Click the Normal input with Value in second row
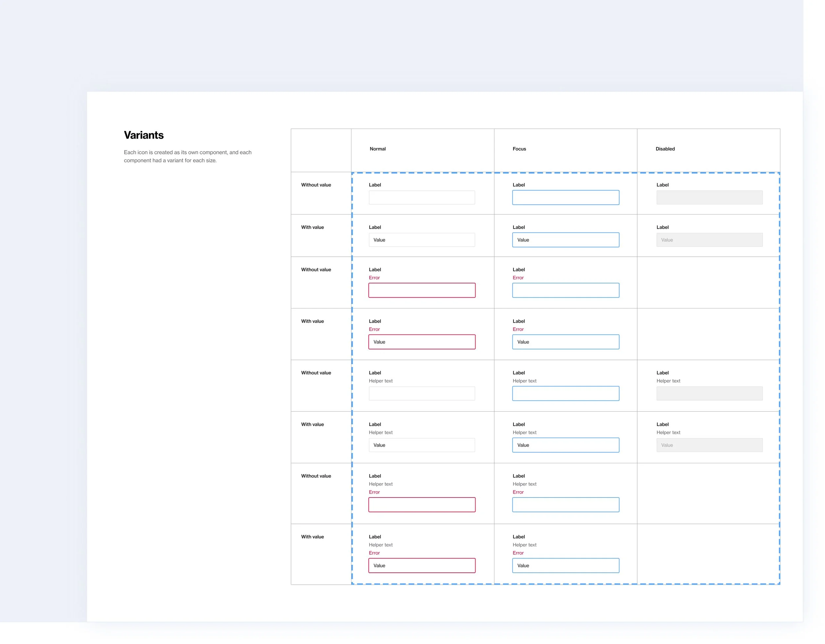Screen dimensions: 825x644 [421, 240]
